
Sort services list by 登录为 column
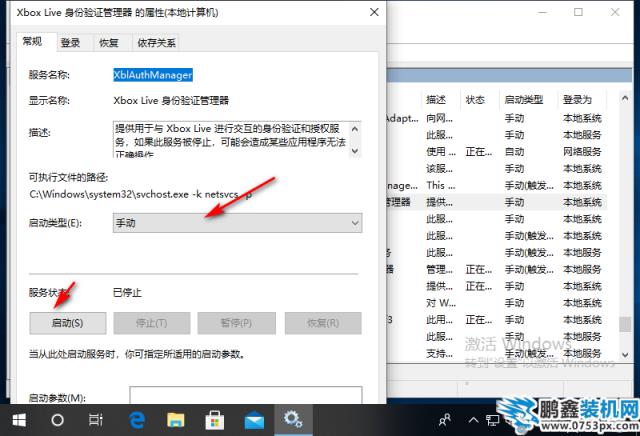[583, 100]
